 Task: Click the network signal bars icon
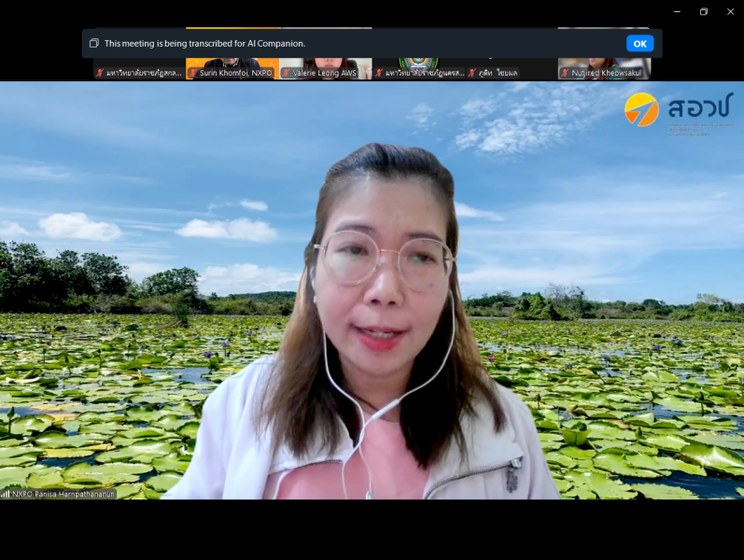tap(6, 494)
